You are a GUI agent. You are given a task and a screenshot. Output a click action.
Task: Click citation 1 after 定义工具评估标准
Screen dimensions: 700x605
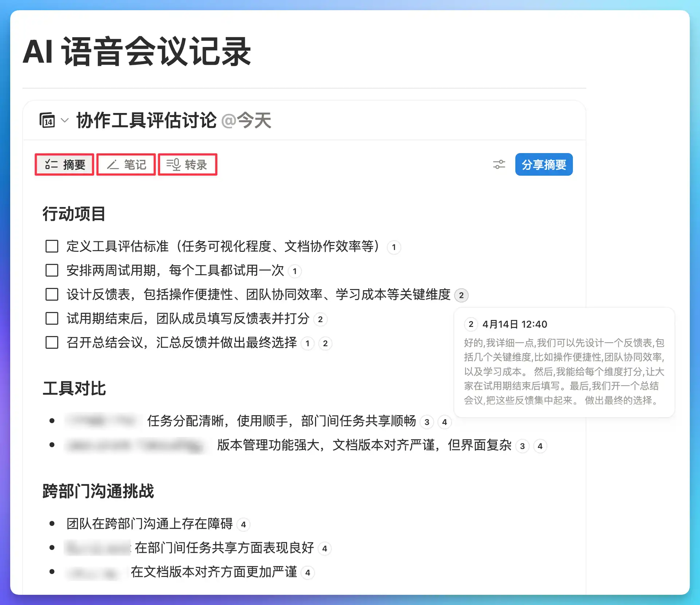tap(394, 247)
